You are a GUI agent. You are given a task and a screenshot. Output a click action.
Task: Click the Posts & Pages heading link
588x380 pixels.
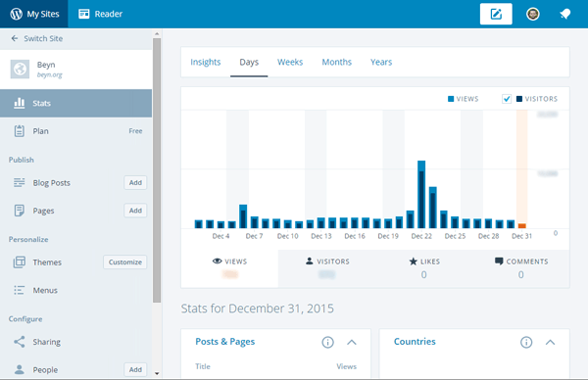click(225, 342)
